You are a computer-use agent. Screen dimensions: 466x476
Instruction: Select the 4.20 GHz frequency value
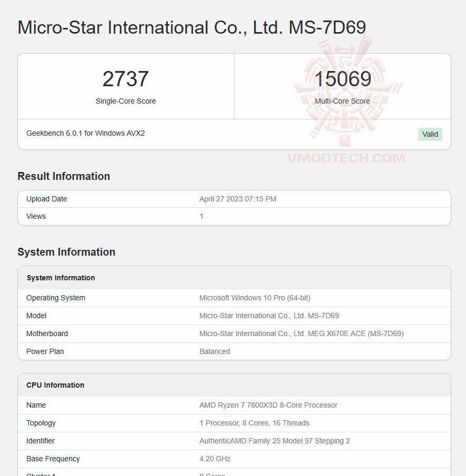click(215, 459)
